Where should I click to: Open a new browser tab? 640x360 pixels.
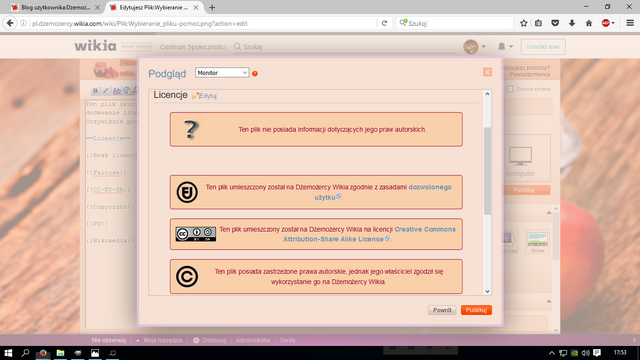(x=212, y=7)
